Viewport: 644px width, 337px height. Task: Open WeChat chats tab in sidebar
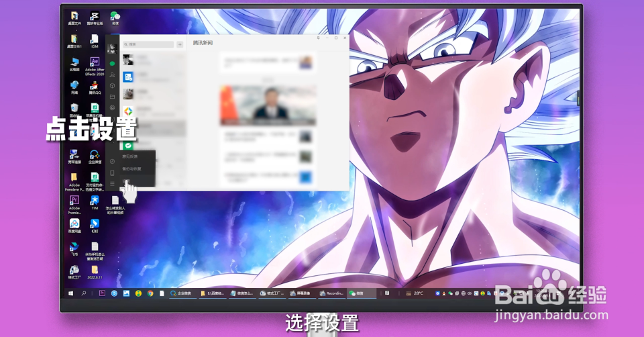pos(112,63)
